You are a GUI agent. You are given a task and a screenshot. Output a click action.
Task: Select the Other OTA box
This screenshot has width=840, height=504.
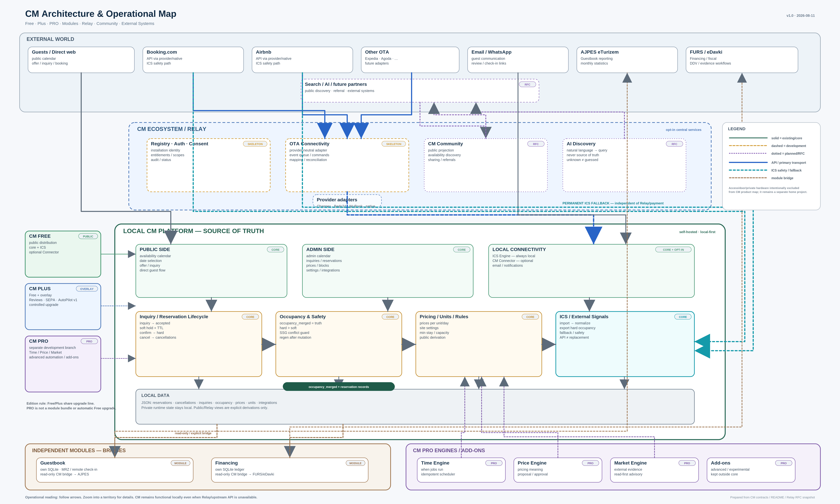410,60
